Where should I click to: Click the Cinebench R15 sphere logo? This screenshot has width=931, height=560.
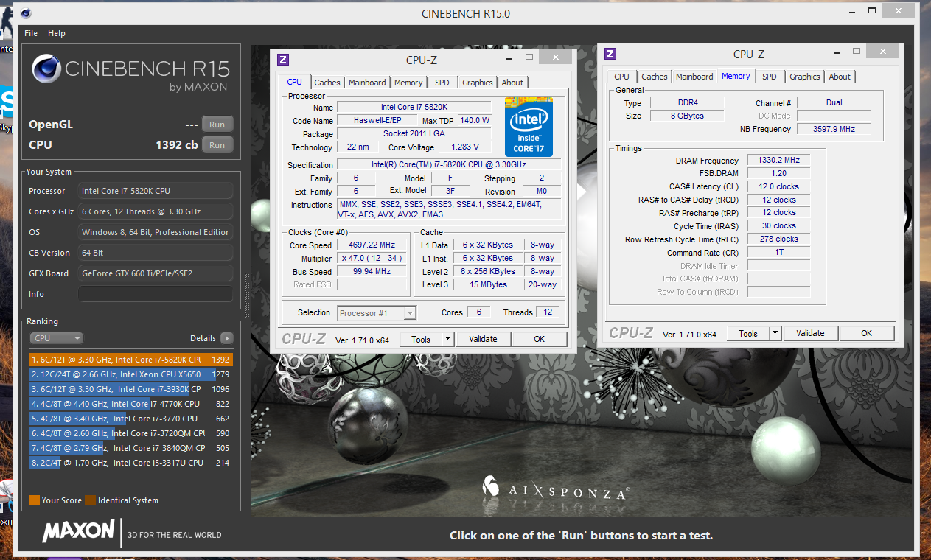point(46,69)
